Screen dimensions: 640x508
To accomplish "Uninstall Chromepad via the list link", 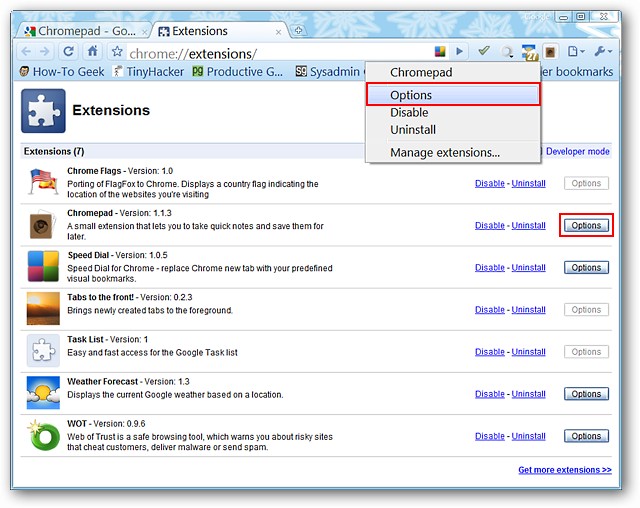I will point(529,226).
